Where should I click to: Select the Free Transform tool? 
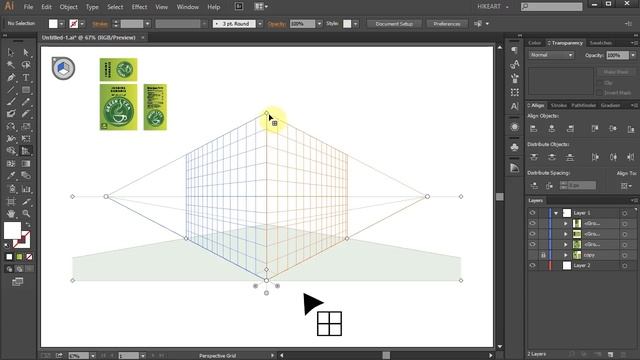coord(26,139)
